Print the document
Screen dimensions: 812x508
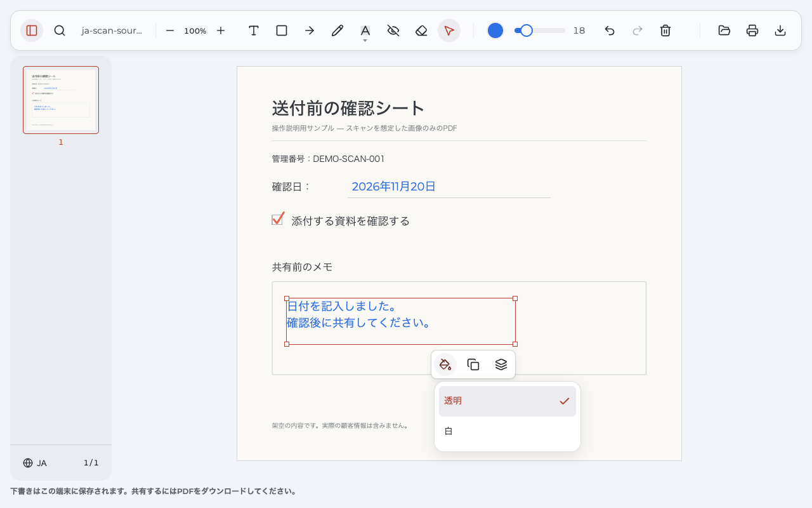click(752, 30)
